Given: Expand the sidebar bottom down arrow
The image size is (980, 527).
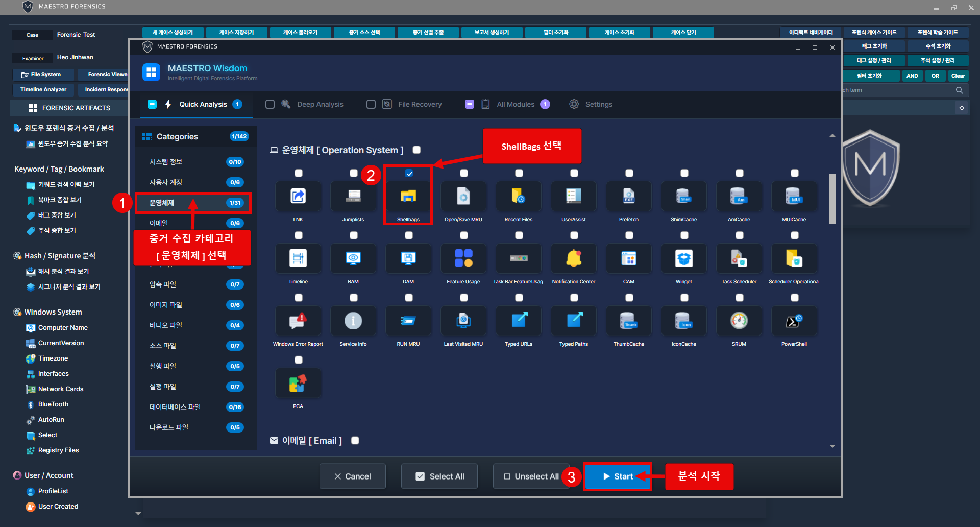Looking at the screenshot, I should [x=138, y=514].
